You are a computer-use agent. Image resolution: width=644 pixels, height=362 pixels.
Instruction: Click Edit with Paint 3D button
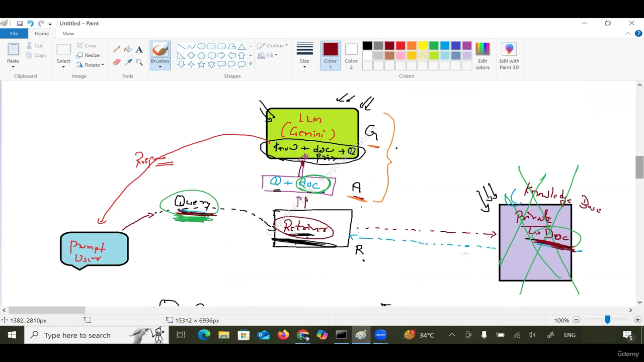click(x=509, y=56)
